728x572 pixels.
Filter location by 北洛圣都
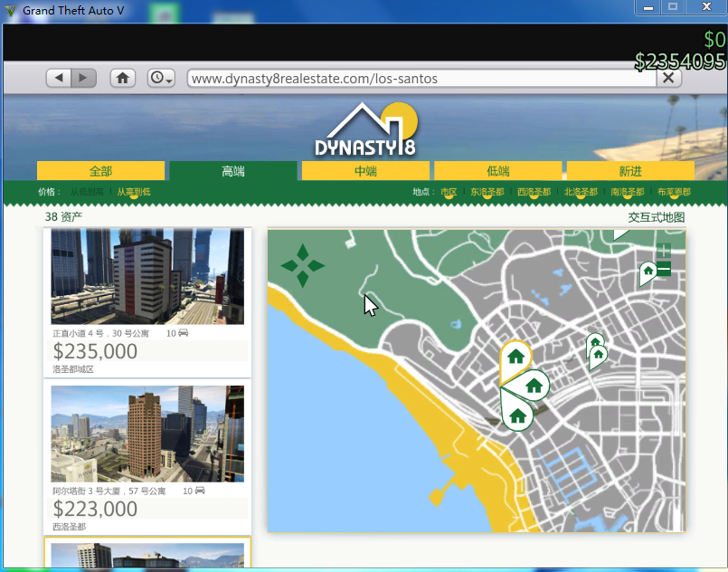pyautogui.click(x=581, y=192)
